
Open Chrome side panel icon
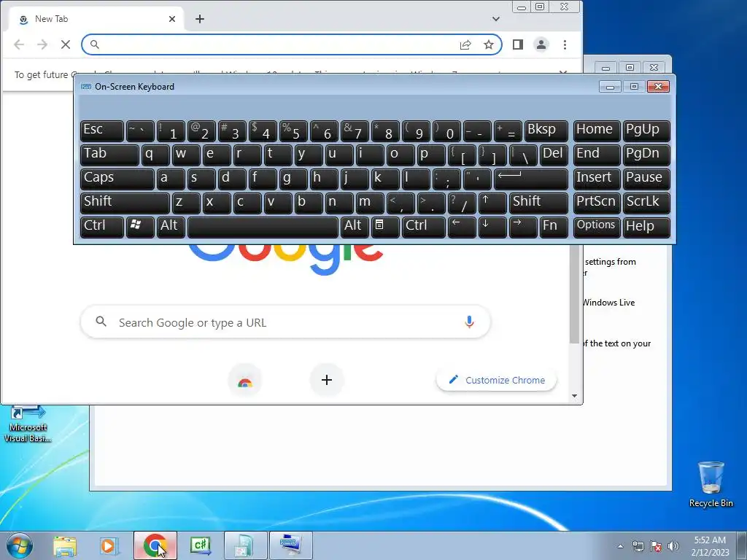517,44
